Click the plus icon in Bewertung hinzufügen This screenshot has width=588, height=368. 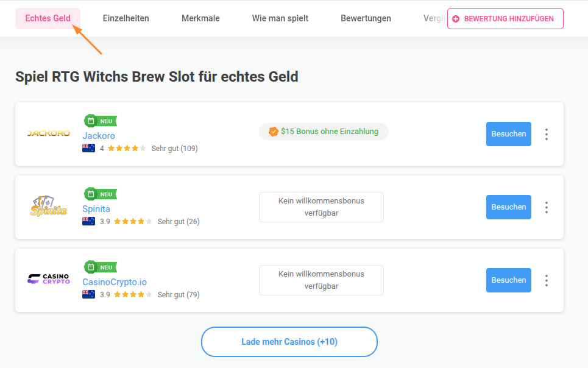click(x=456, y=19)
